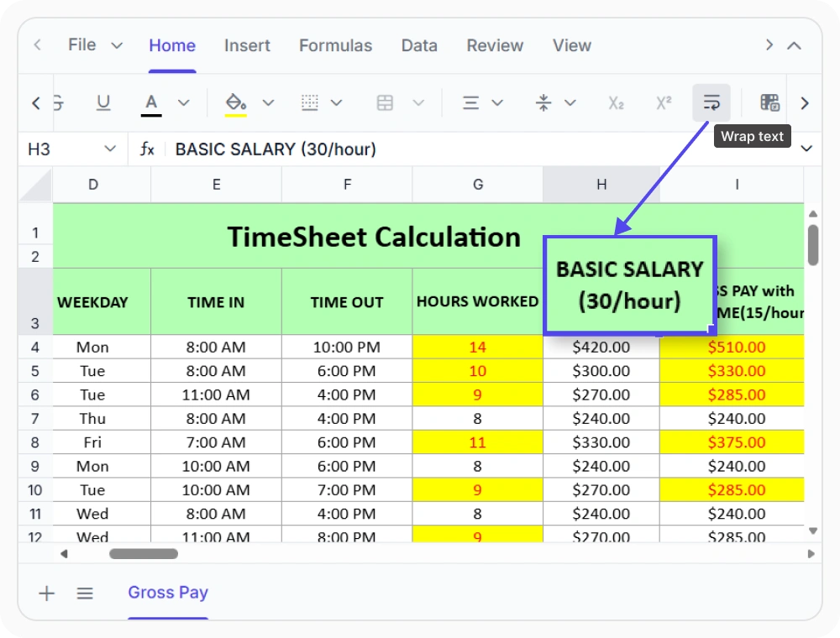This screenshot has width=840, height=638.
Task: Click the horizontal scrollbar right arrow
Action: (x=811, y=553)
